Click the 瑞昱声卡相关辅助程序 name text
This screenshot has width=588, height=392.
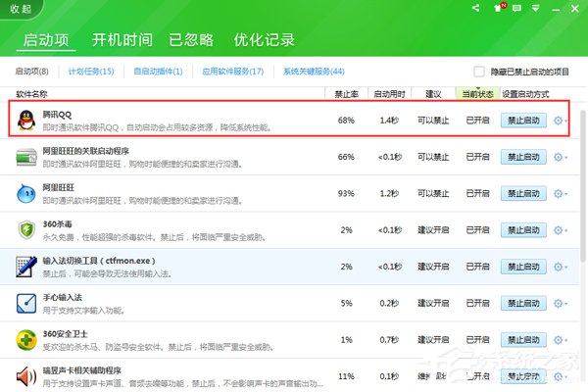[81, 370]
